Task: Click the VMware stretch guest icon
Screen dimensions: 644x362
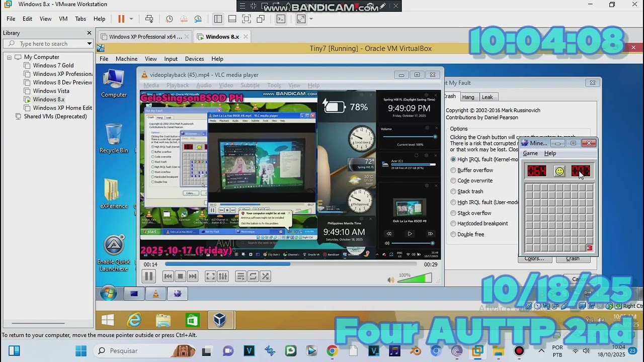Action: pyautogui.click(x=301, y=19)
